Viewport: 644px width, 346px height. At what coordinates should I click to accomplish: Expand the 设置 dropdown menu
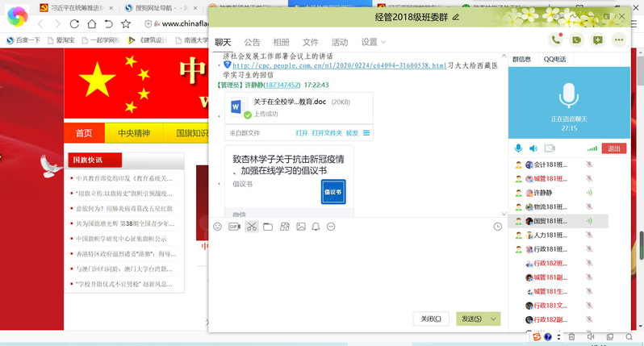click(x=372, y=42)
